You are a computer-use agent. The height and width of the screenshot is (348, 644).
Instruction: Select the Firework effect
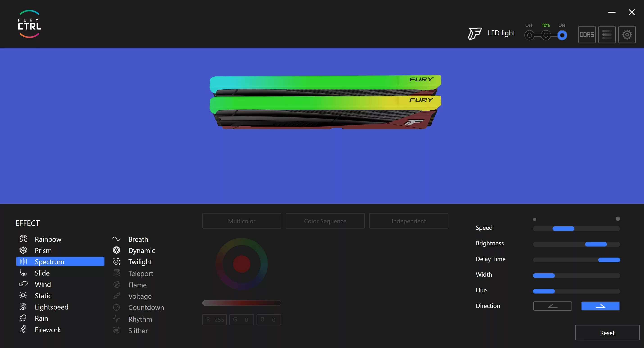pyautogui.click(x=48, y=330)
